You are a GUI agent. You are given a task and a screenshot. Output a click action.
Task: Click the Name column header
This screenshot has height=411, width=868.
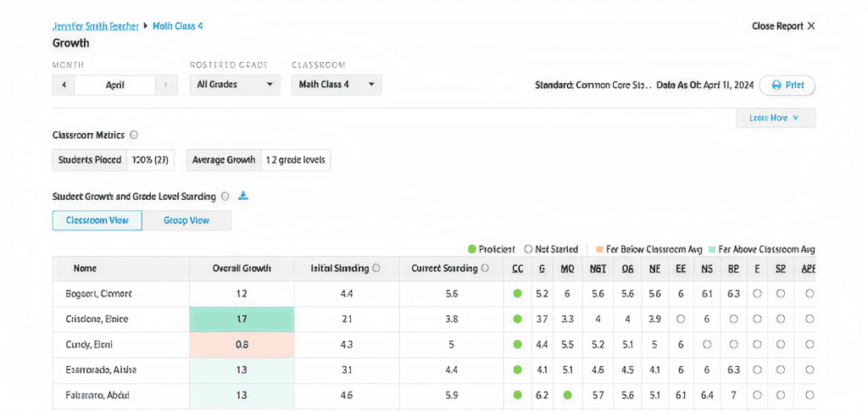pos(85,269)
